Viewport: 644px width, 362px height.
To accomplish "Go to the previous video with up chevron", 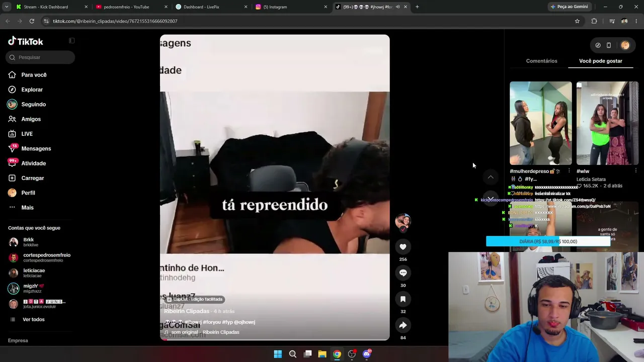I will (491, 177).
